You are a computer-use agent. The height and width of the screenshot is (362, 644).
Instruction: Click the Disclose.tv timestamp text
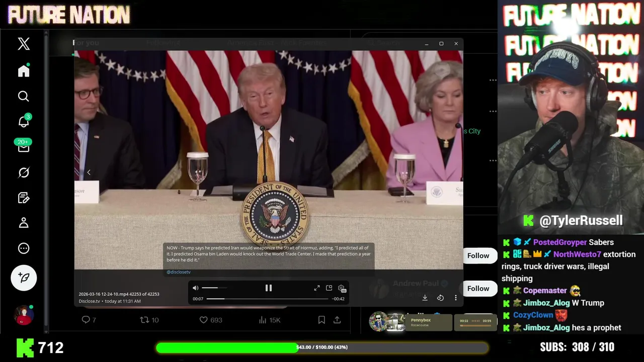tap(110, 301)
